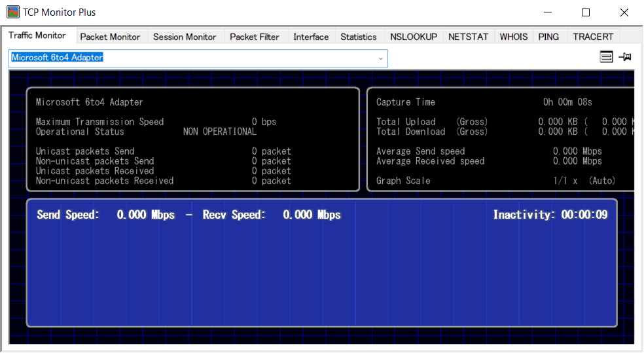Image resolution: width=644 pixels, height=353 pixels.
Task: Click the Unicast packets Received row
Action: (163, 171)
